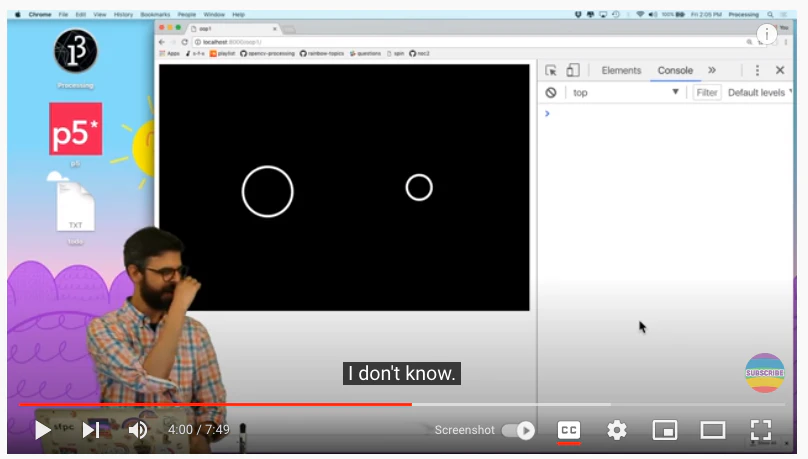The width and height of the screenshot is (808, 459).
Task: Click the console Filter input field
Action: click(706, 93)
